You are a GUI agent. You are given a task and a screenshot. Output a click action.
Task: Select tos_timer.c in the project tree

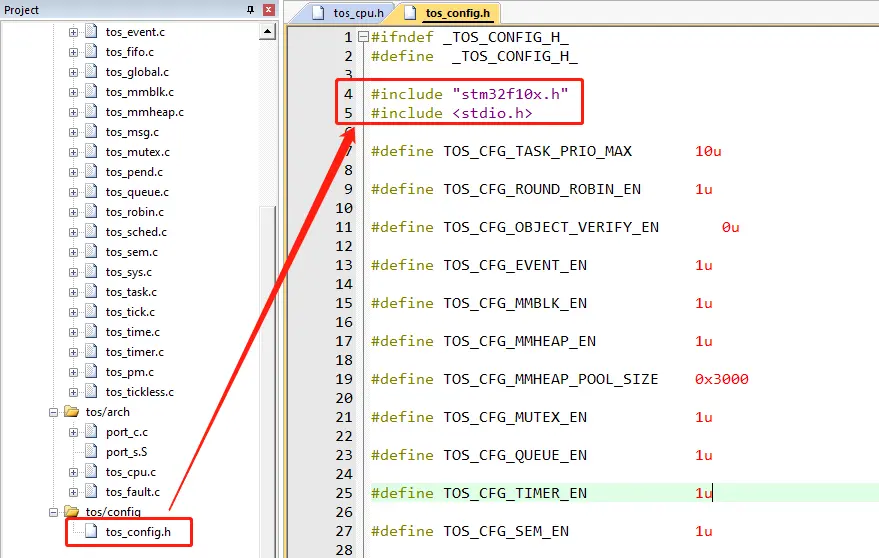[x=135, y=352]
